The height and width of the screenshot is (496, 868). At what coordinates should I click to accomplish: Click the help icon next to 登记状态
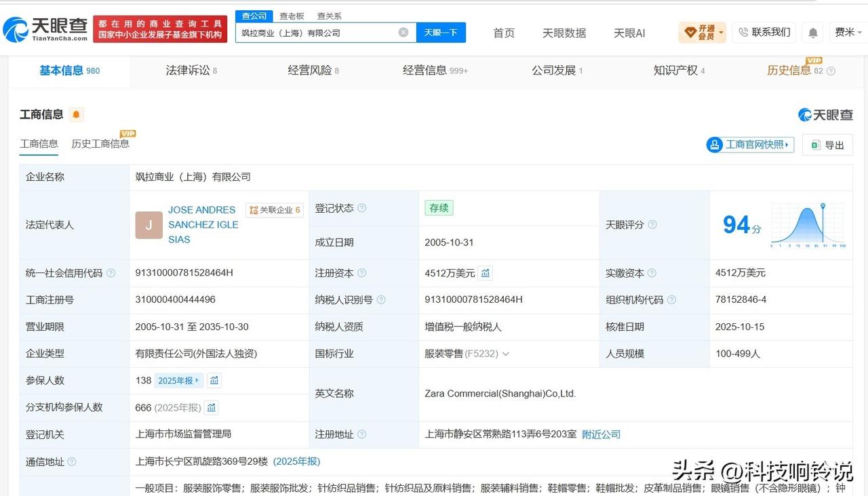coord(362,209)
